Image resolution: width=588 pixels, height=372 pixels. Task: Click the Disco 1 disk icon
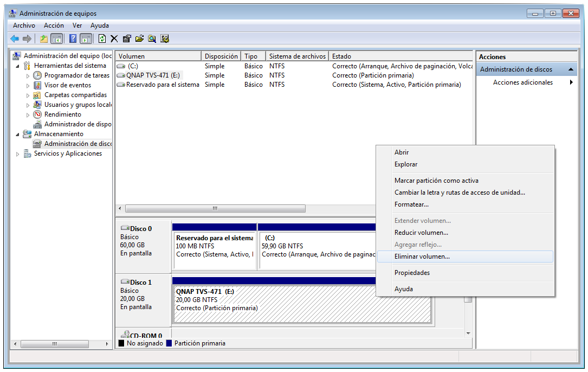125,281
